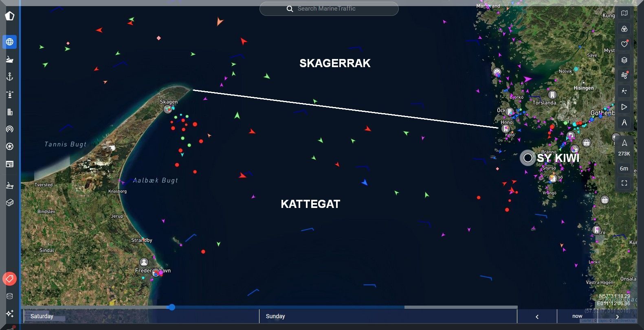Toggle the wind weather overlay
This screenshot has width=644, height=330.
tap(624, 76)
